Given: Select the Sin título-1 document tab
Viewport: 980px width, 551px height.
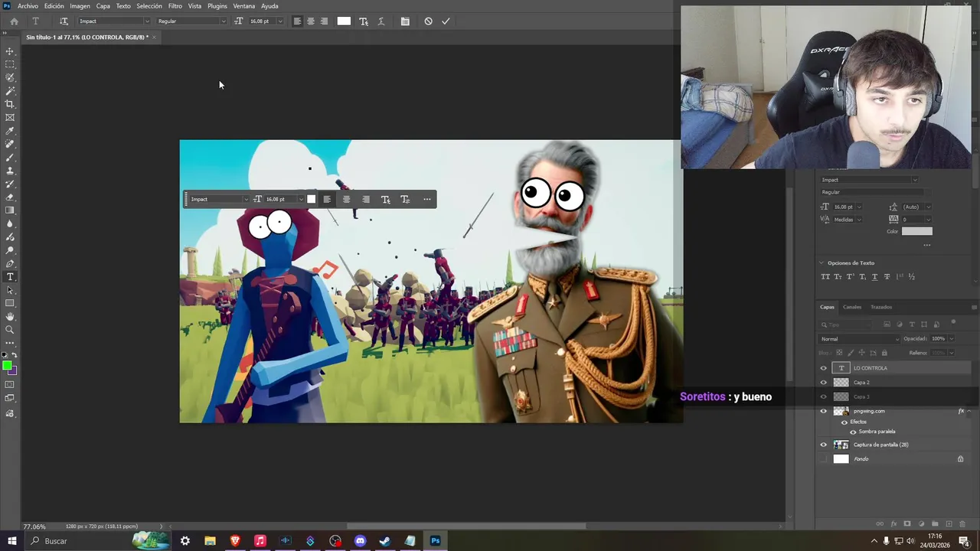Looking at the screenshot, I should pos(87,37).
